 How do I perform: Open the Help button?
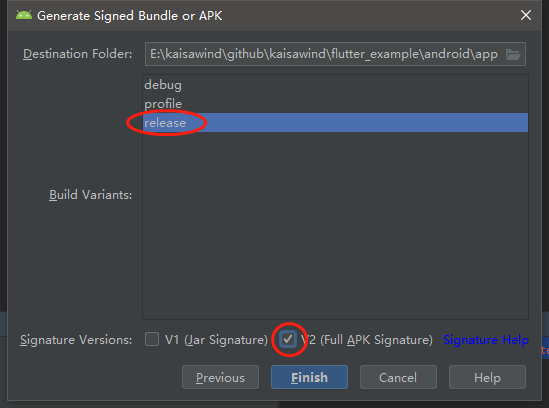[x=487, y=377]
